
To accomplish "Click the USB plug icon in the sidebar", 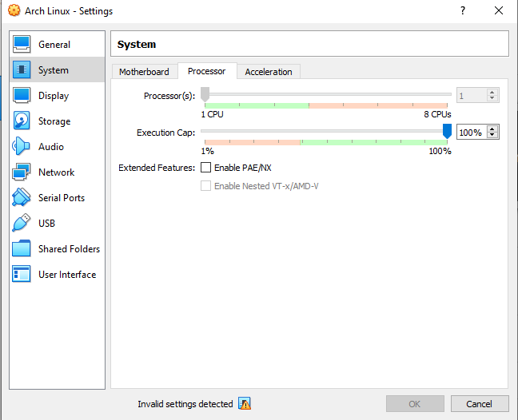I will point(22,223).
